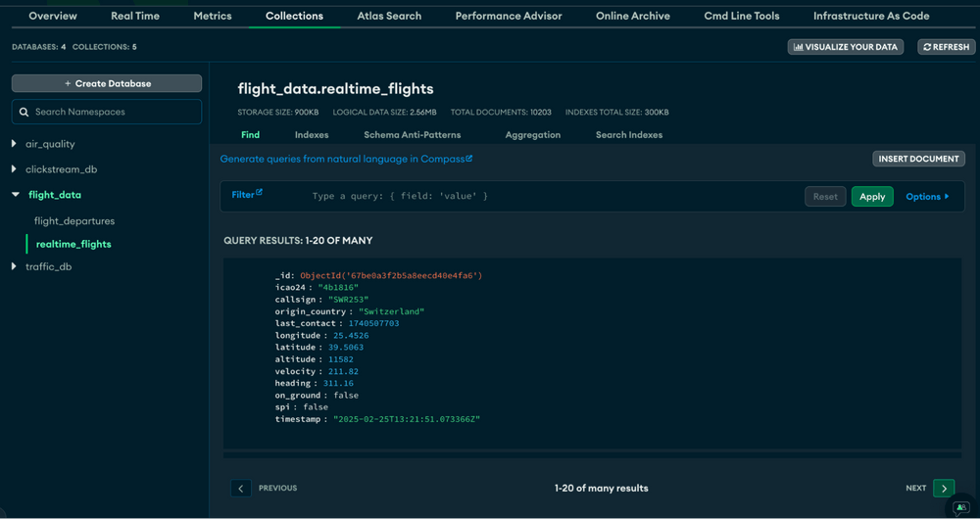Switch to the Indexes sub-tab
The image size is (980, 519).
pyautogui.click(x=312, y=135)
